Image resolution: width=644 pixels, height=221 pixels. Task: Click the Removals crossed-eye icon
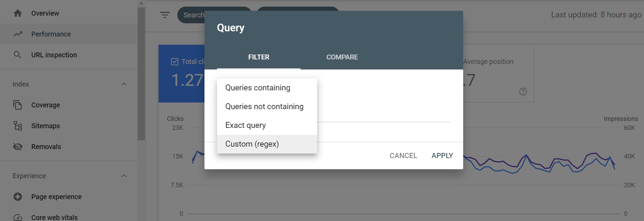18,147
